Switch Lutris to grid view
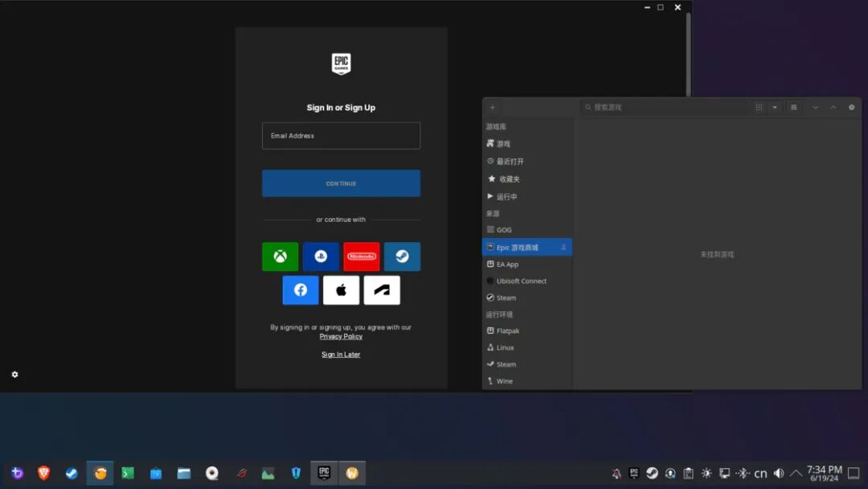868x489 pixels. (x=759, y=108)
